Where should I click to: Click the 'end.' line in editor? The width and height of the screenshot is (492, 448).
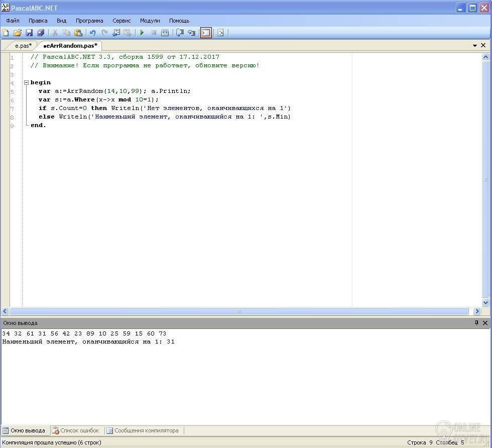click(x=38, y=125)
